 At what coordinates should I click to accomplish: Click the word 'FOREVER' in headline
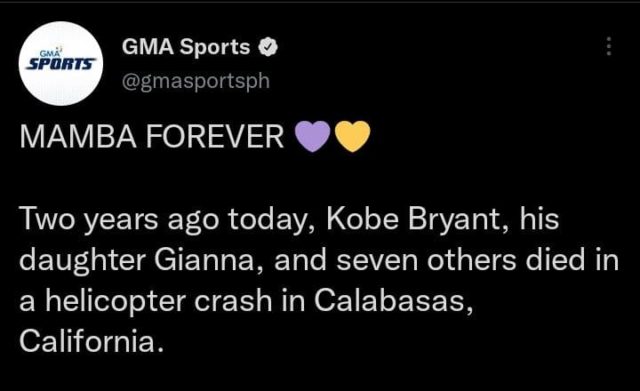coord(215,137)
